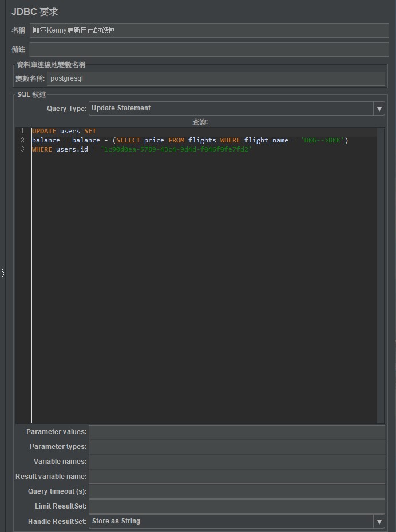The height and width of the screenshot is (532, 396).
Task: Place cursor on the UPDATE users SET line
Action: pyautogui.click(x=64, y=131)
